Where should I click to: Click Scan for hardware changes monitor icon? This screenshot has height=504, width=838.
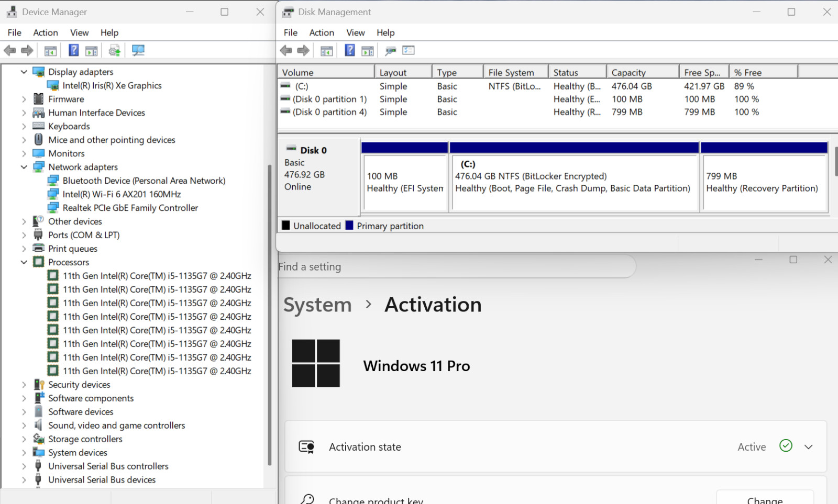click(138, 50)
